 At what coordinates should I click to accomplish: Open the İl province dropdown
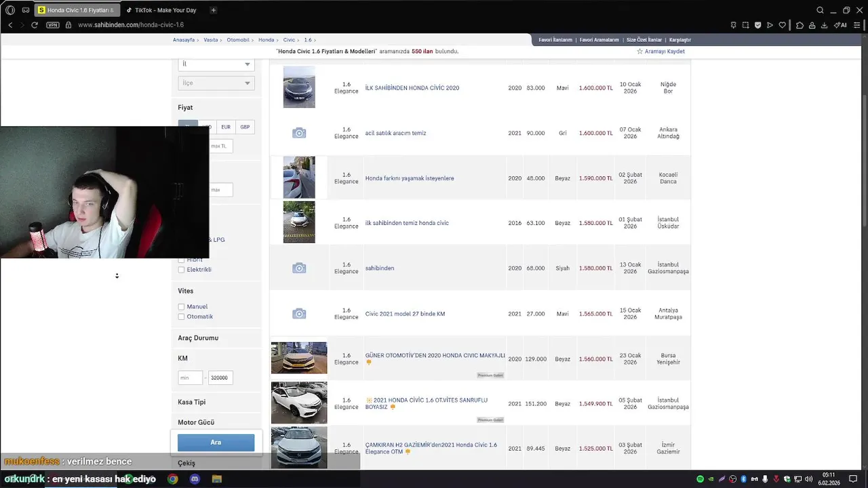(216, 64)
